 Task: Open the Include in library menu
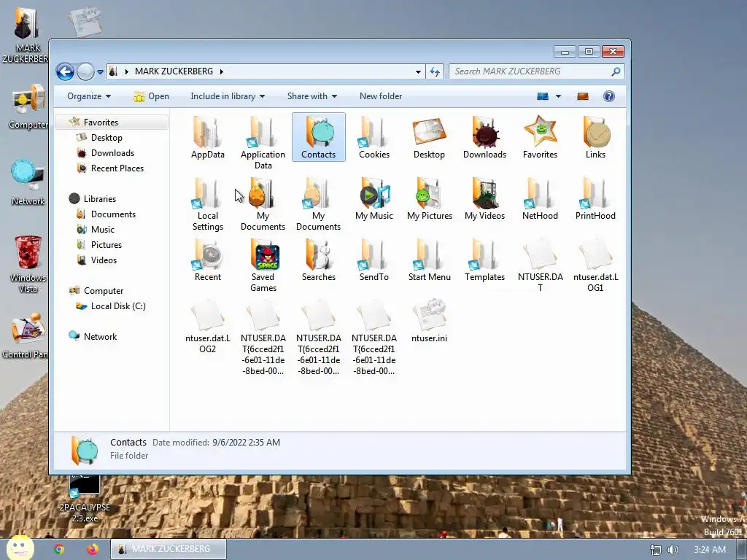click(228, 96)
